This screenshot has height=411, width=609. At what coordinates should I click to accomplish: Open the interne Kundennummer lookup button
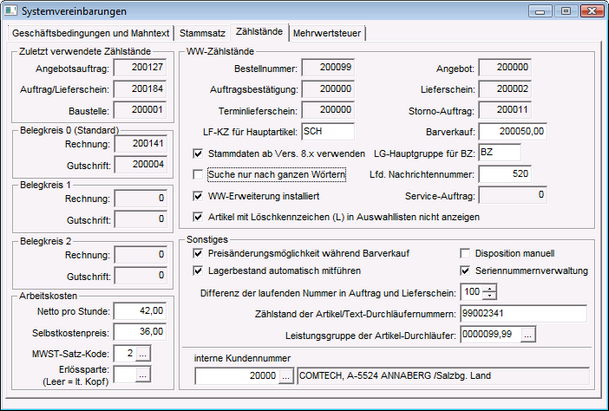pos(285,376)
